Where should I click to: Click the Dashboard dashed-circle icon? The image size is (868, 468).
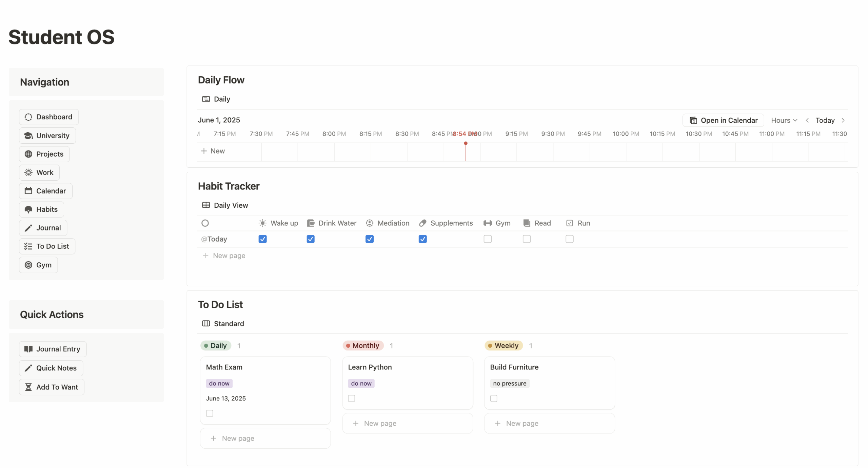click(x=28, y=117)
